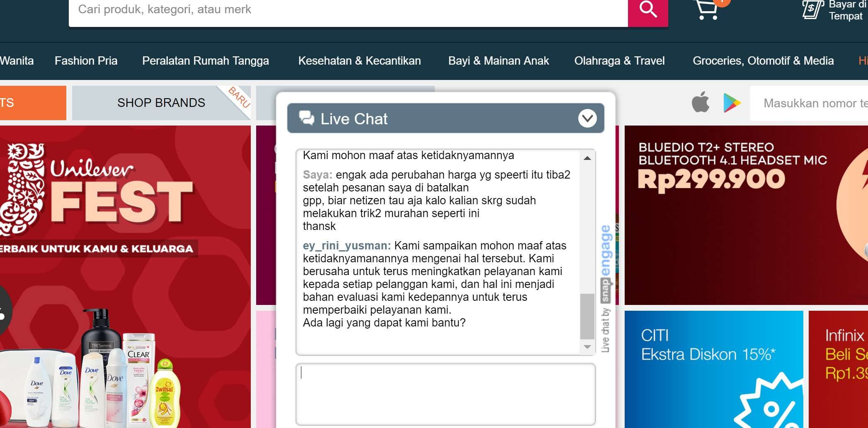Click Kami mohon maaf atas ketidaknyamannya message
This screenshot has height=428, width=868.
coord(408,155)
